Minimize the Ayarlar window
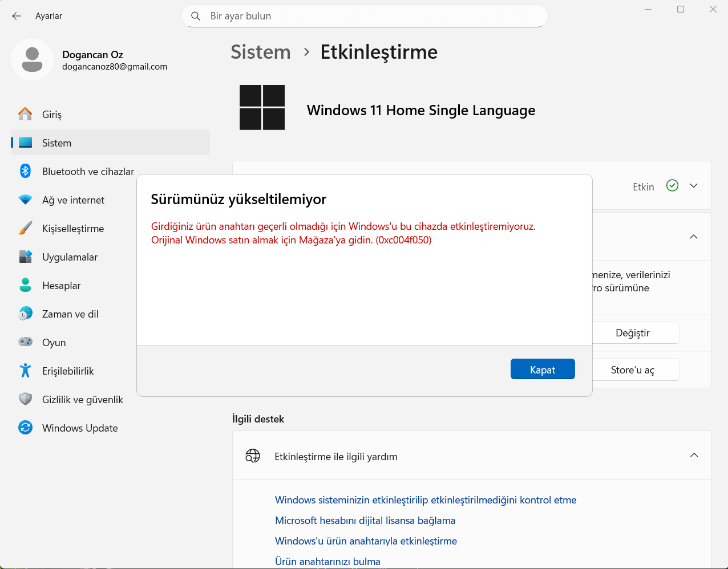728x569 pixels. (x=648, y=9)
